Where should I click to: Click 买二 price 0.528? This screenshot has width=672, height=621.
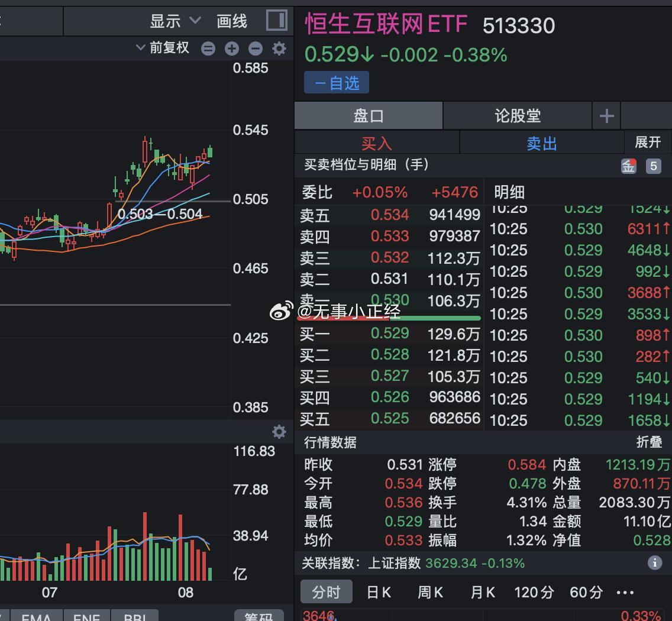pos(390,355)
